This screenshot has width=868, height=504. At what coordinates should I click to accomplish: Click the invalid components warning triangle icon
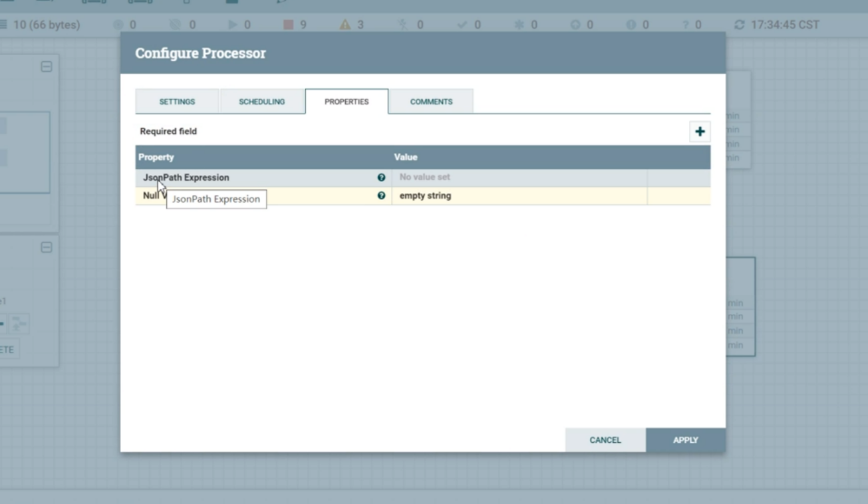(x=345, y=25)
